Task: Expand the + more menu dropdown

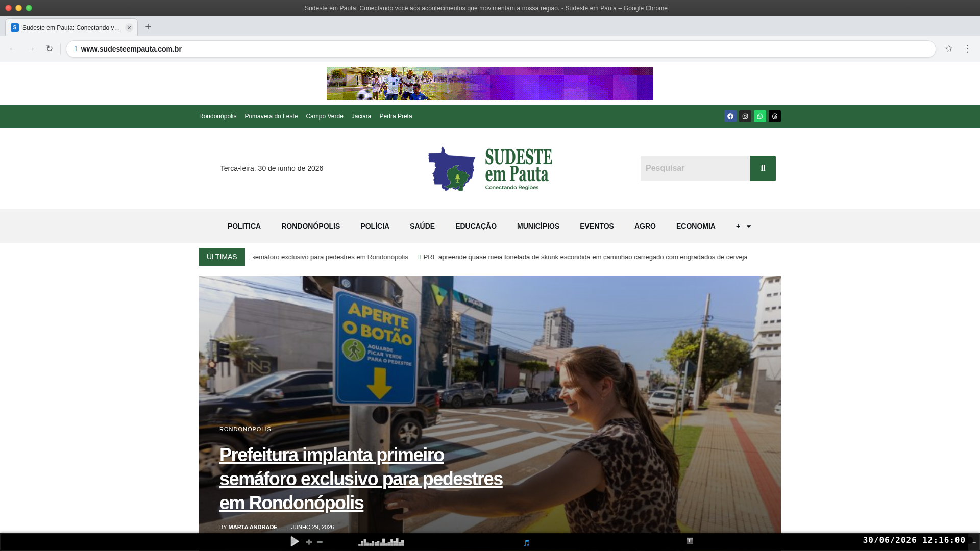Action: click(743, 226)
